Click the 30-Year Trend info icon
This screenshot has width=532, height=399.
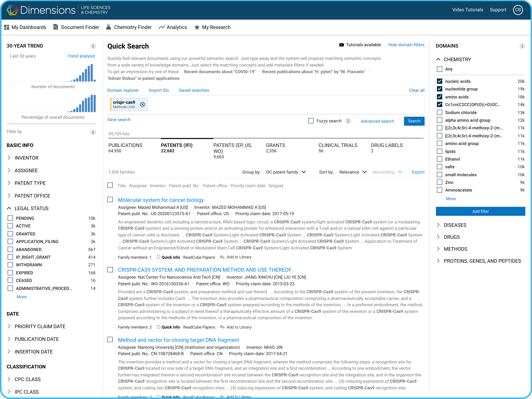click(x=93, y=46)
